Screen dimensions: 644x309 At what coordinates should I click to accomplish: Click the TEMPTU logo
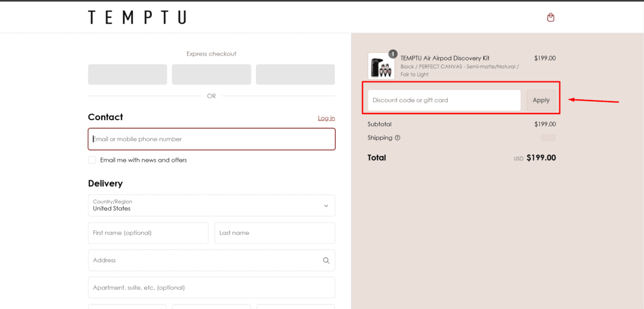(137, 17)
